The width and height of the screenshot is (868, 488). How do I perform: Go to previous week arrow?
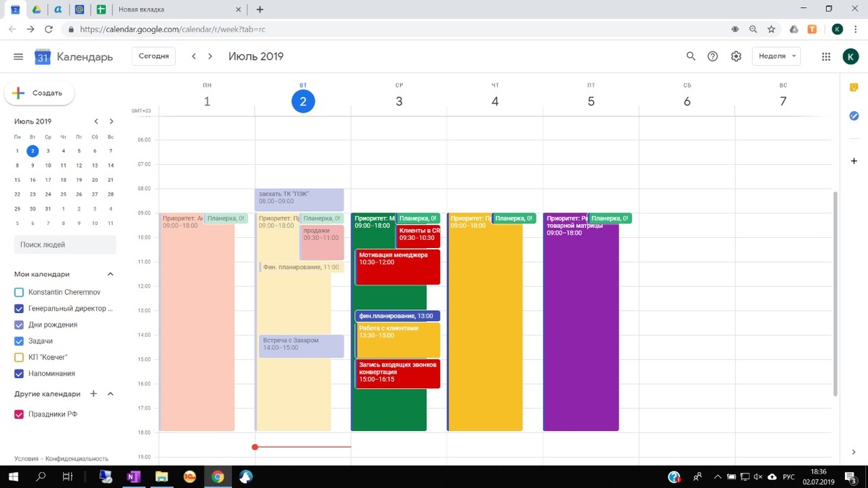pyautogui.click(x=194, y=56)
